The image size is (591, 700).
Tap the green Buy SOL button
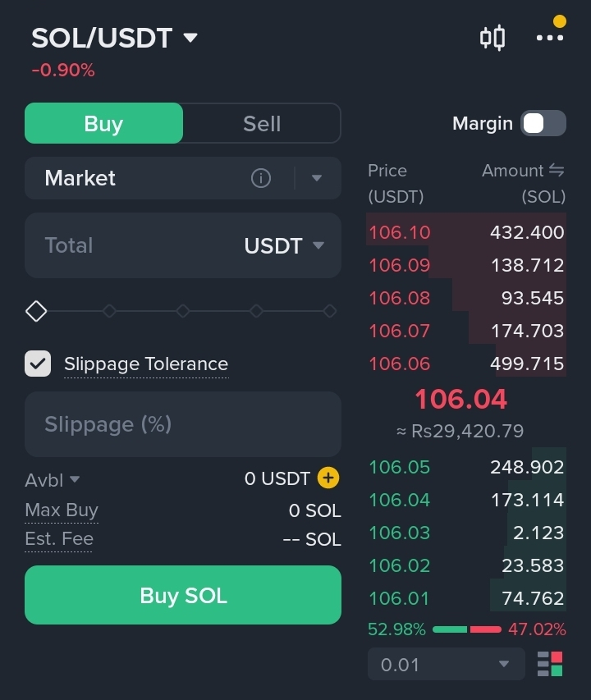(x=183, y=595)
